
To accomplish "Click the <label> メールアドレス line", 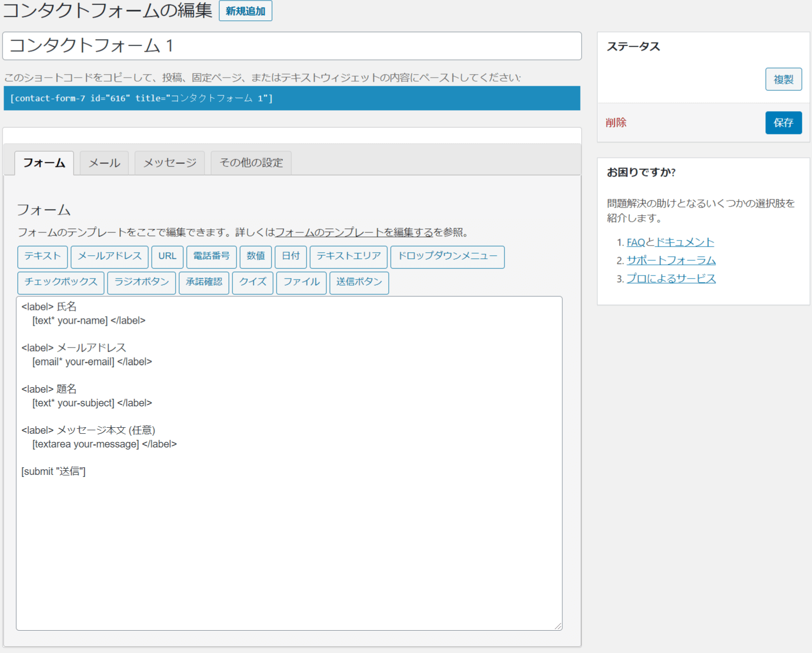I will point(74,348).
